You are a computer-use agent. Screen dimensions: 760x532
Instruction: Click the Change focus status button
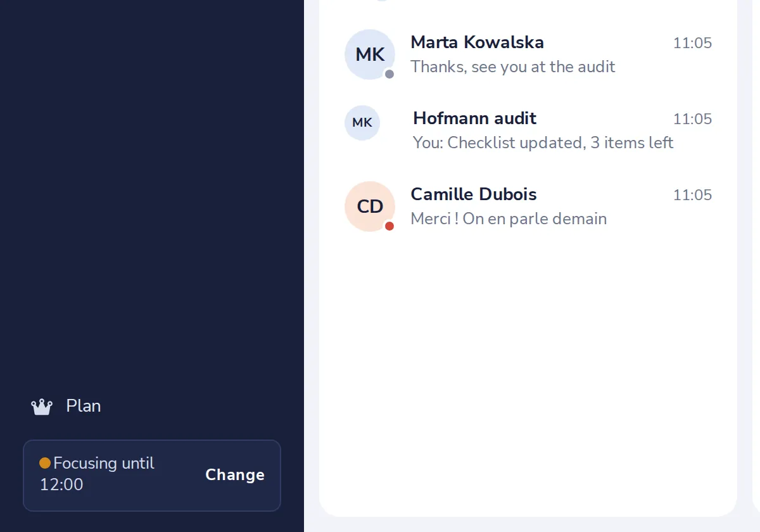235,475
